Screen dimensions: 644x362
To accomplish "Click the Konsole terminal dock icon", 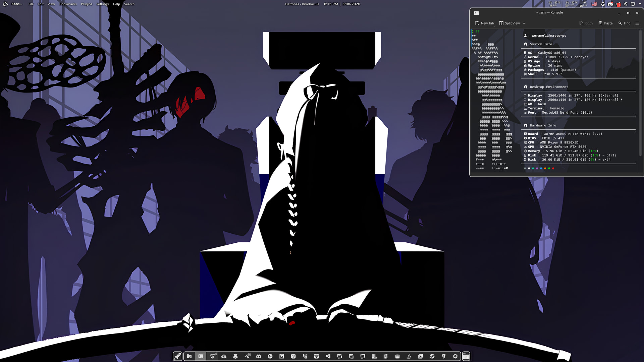I will pos(201,356).
